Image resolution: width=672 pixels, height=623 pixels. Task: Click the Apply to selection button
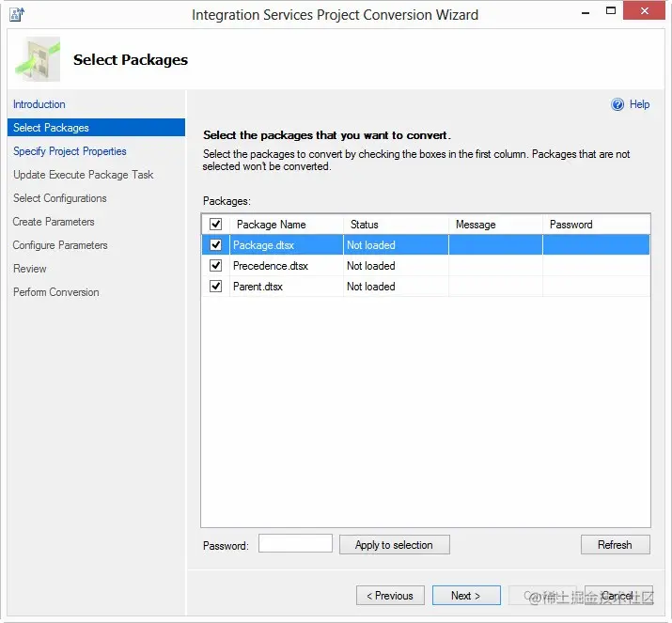(395, 545)
